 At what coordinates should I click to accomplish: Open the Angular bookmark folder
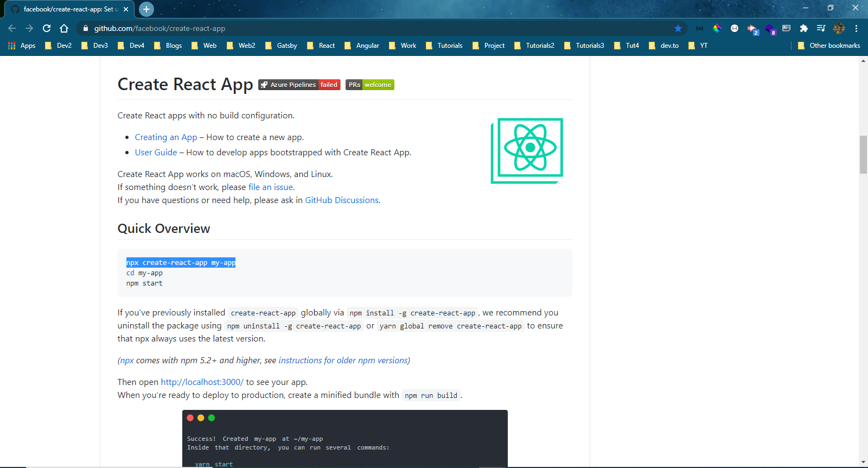click(x=362, y=46)
